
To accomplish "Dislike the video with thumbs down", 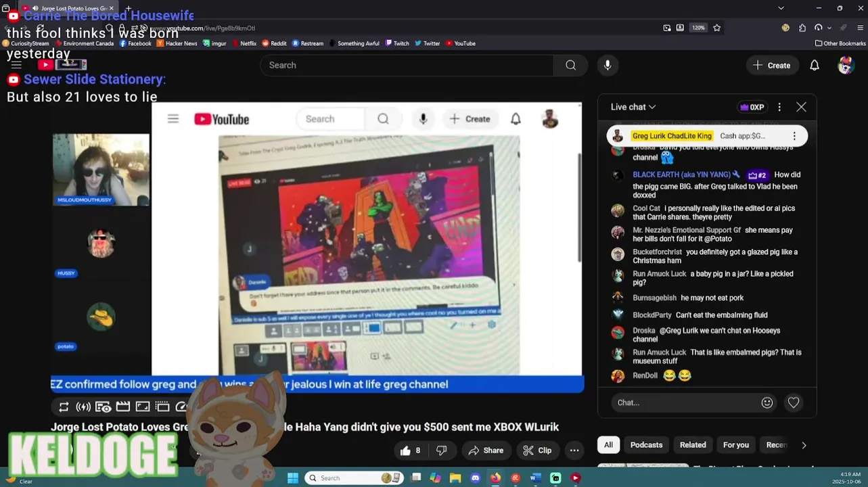I will tap(442, 450).
